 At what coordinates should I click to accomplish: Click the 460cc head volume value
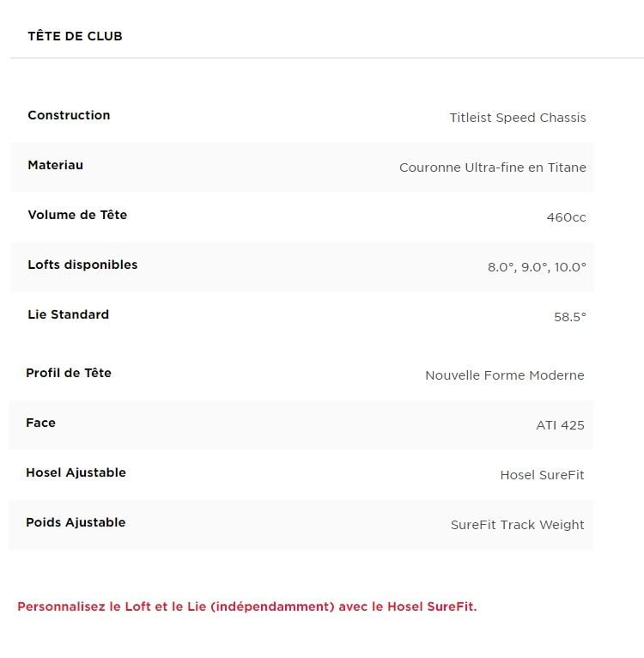pos(566,217)
